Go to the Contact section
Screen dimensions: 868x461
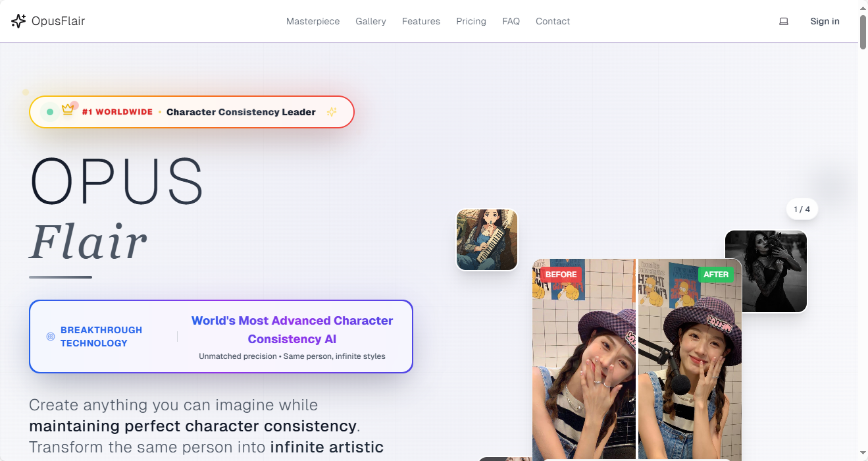(553, 21)
